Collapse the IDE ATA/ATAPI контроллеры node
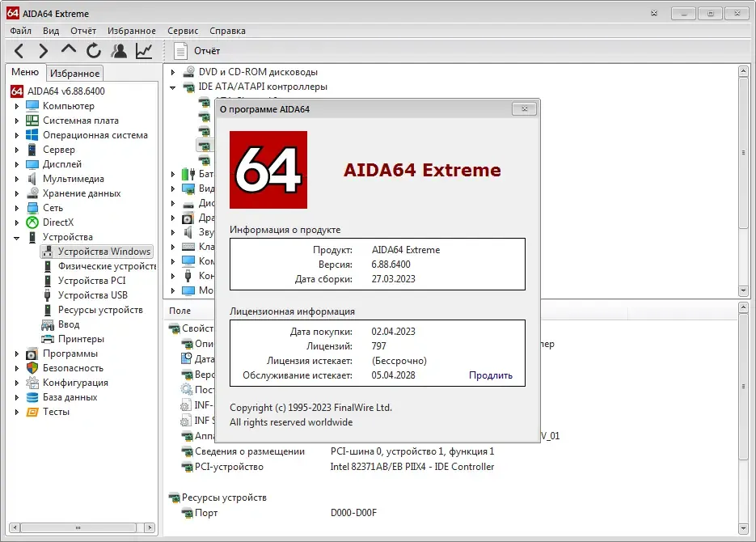Viewport: 756px width, 542px height. point(173,87)
